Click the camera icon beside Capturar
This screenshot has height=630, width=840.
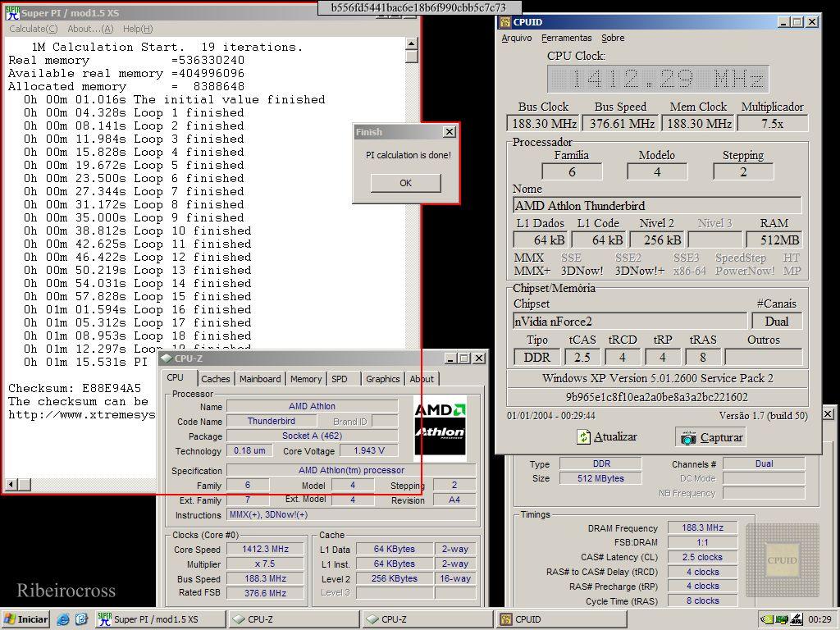(x=688, y=438)
